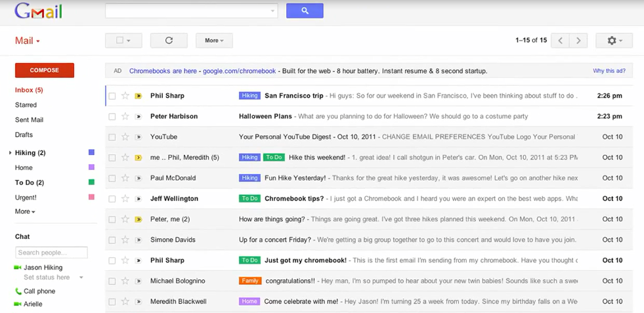The width and height of the screenshot is (644, 313).
Task: Open the Why this ad? link
Action: pos(609,71)
